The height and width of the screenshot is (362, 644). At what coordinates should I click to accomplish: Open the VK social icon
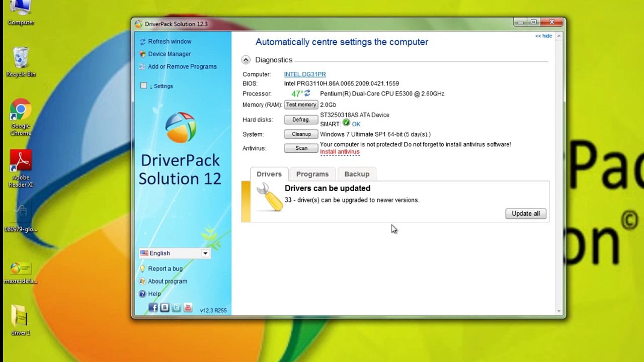point(165,307)
